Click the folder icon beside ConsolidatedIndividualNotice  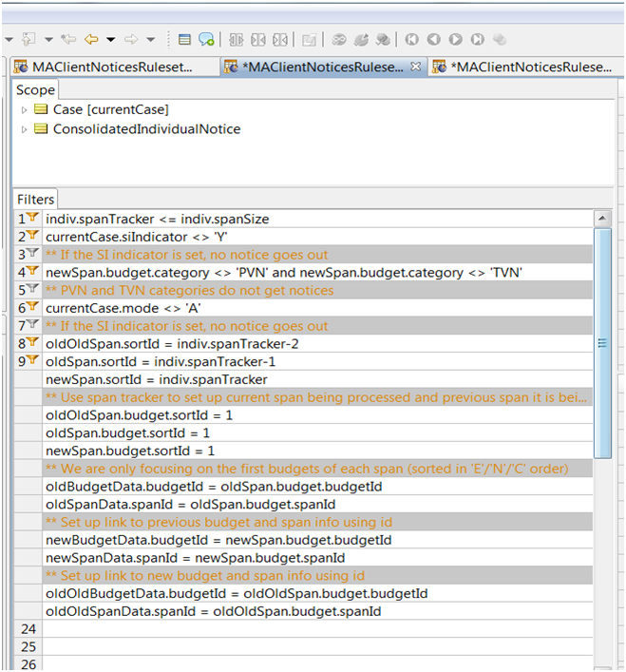pos(41,128)
